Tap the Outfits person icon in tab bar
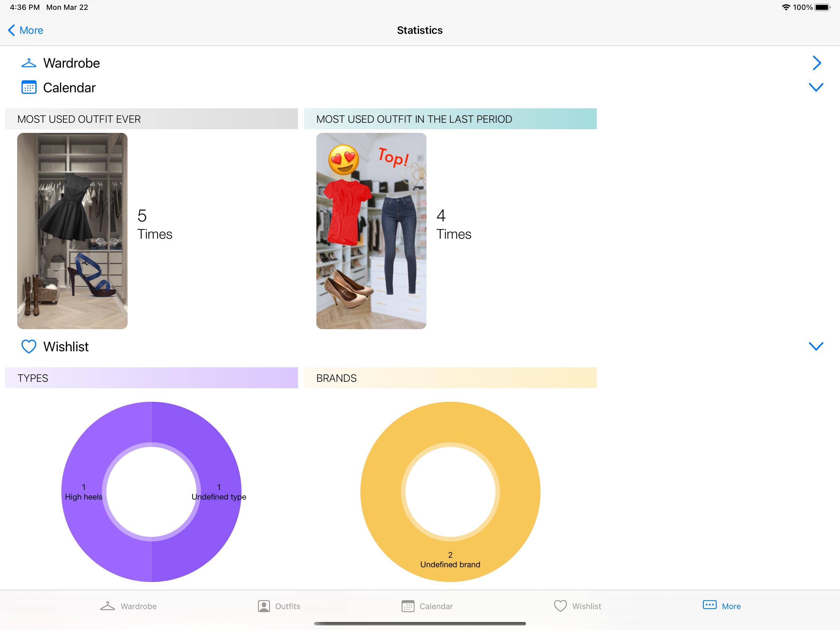Viewport: 840px width, 630px height. coord(264,606)
